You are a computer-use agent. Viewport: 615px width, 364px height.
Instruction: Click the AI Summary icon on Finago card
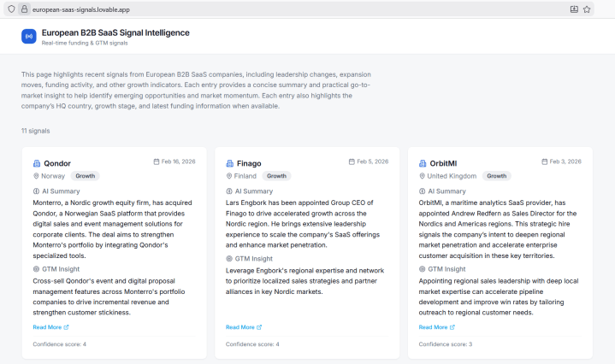click(x=229, y=191)
